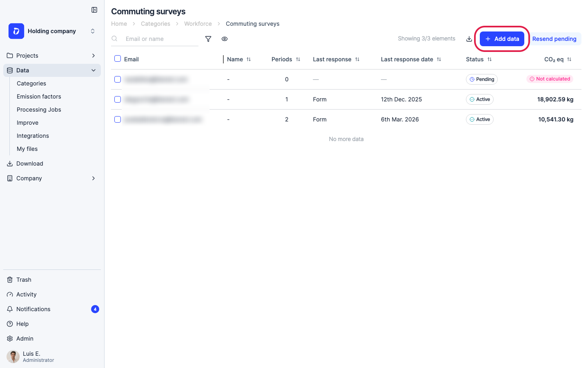Open Projects in the sidebar

tap(52, 56)
